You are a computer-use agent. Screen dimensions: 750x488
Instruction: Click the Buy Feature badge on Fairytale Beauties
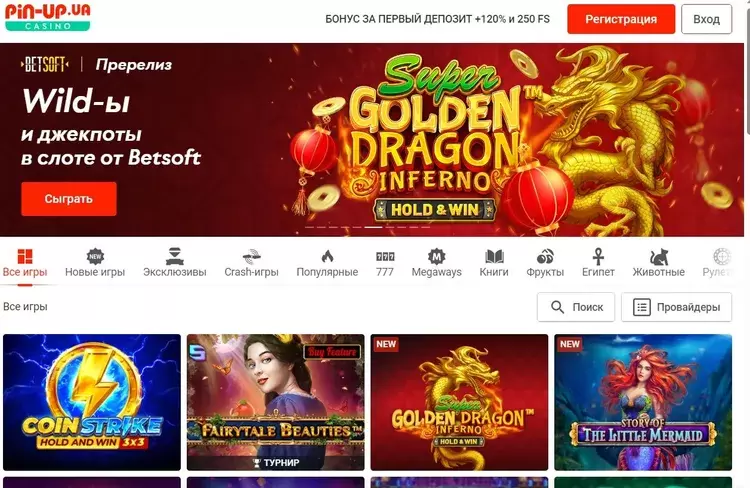point(332,352)
